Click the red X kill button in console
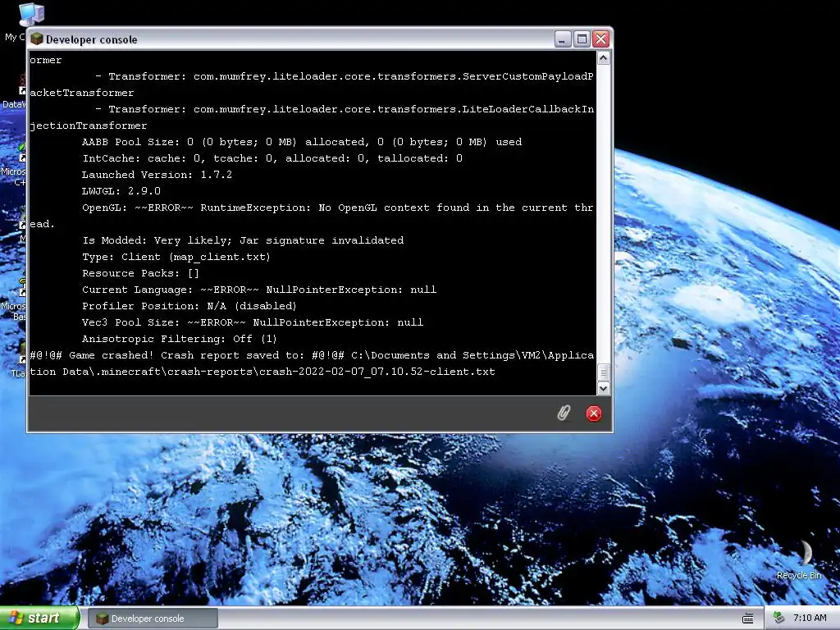840x630 pixels. (x=594, y=413)
